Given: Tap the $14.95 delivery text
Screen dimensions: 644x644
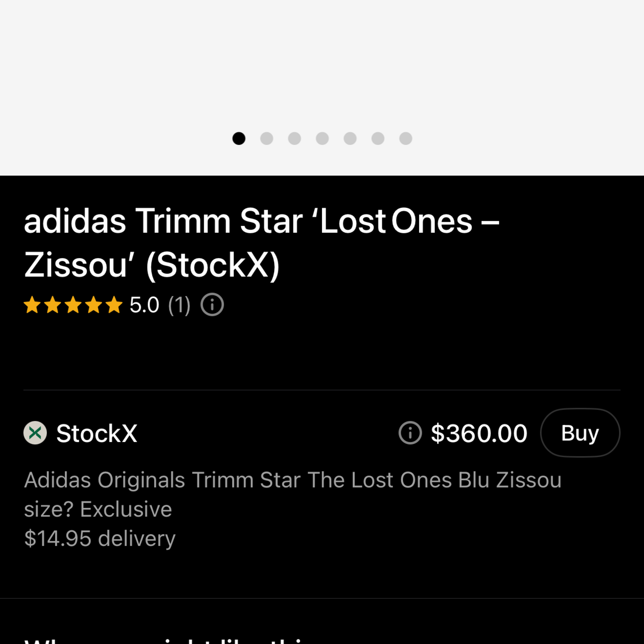Looking at the screenshot, I should tap(100, 538).
